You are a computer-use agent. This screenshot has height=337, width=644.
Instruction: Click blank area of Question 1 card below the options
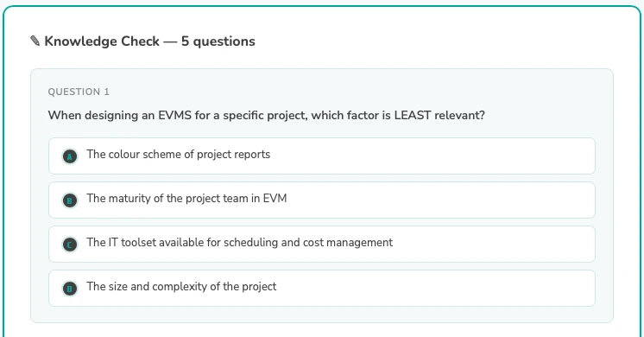(322, 315)
